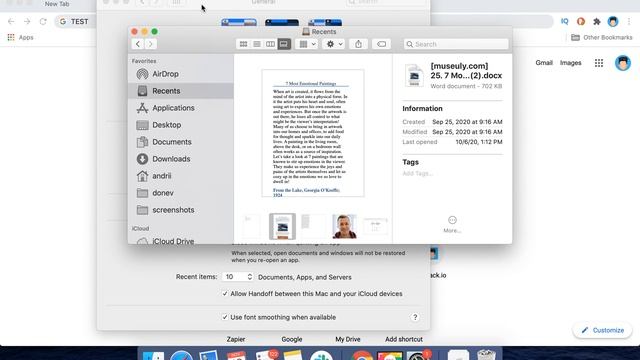The width and height of the screenshot is (640, 360).
Task: Open Chrome extensions puzzle icon
Action: (597, 22)
